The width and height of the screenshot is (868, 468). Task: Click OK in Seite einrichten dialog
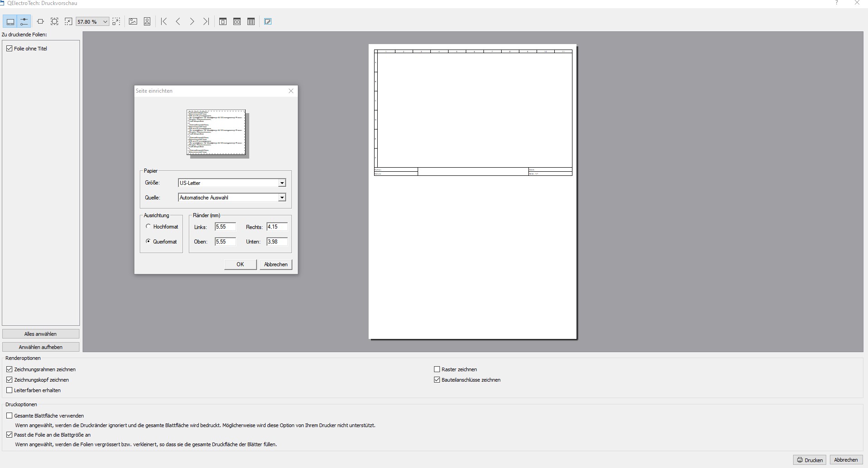[240, 264]
